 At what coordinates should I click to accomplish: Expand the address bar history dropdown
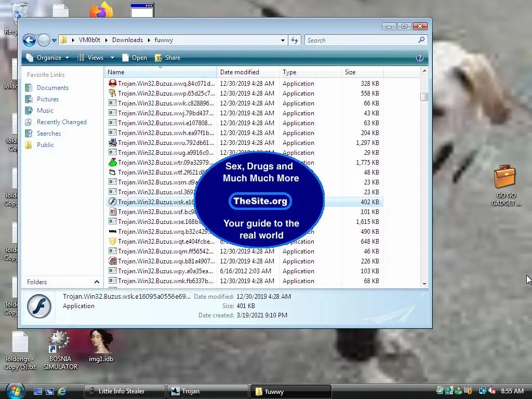(283, 41)
